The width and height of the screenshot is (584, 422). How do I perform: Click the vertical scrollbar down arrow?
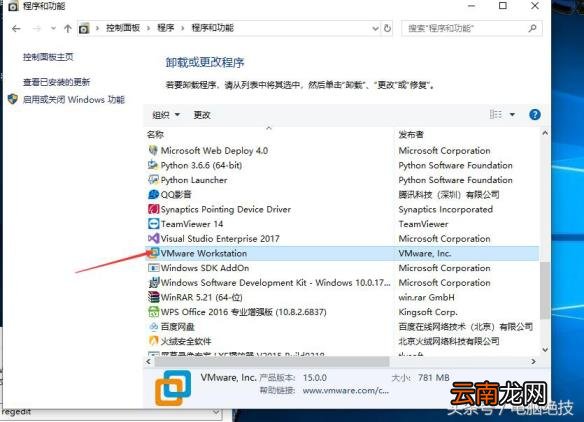coord(545,349)
